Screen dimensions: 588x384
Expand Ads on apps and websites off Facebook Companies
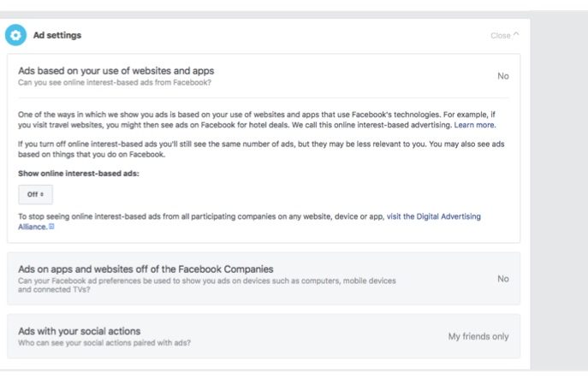[145, 269]
